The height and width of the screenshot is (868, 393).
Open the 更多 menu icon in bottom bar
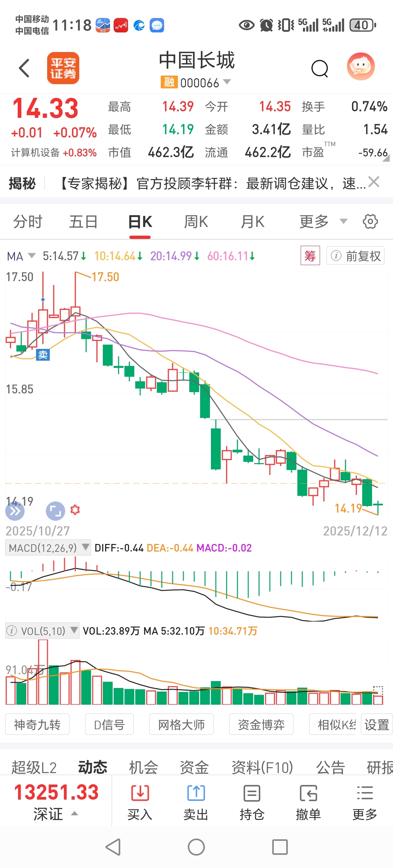click(365, 793)
